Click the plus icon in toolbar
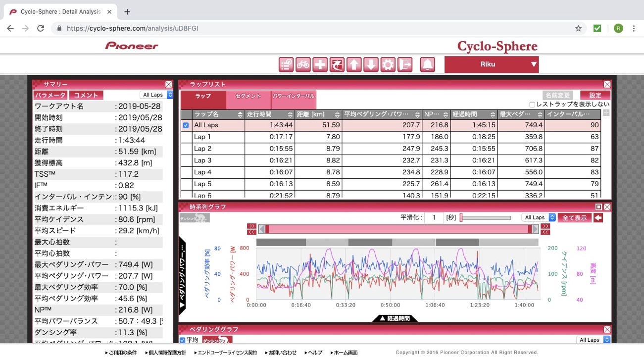The width and height of the screenshot is (644, 362). pyautogui.click(x=320, y=65)
